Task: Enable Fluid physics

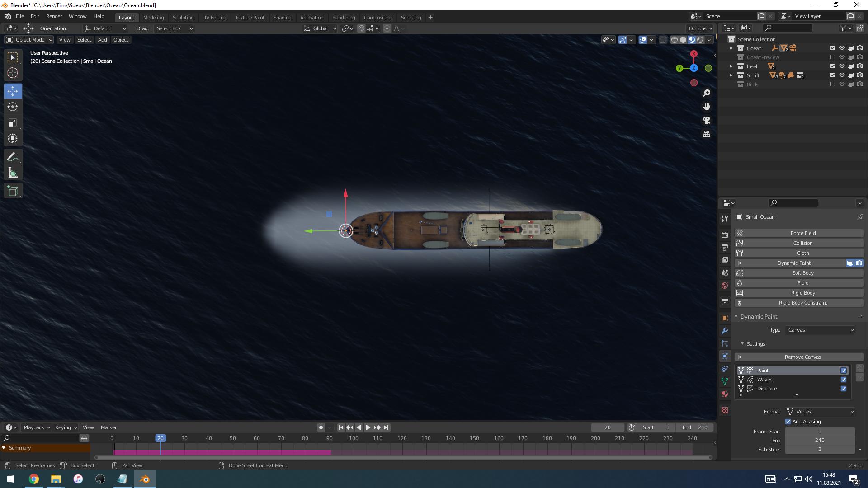Action: point(799,283)
